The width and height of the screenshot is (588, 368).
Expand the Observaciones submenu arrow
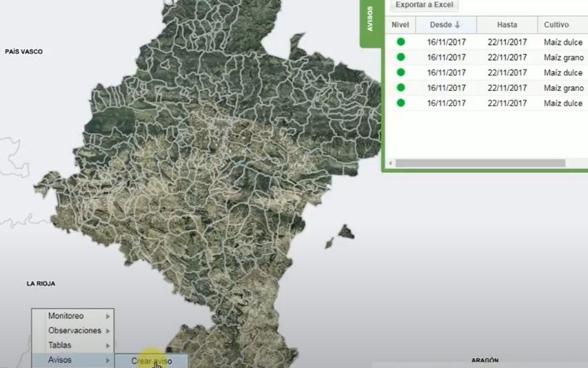tap(108, 331)
